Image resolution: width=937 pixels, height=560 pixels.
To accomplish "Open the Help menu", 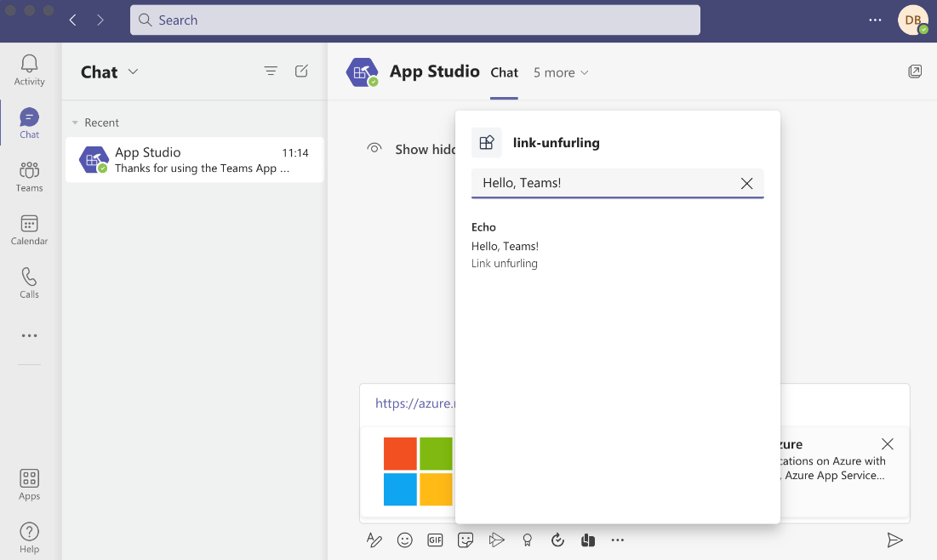I will coord(29,538).
